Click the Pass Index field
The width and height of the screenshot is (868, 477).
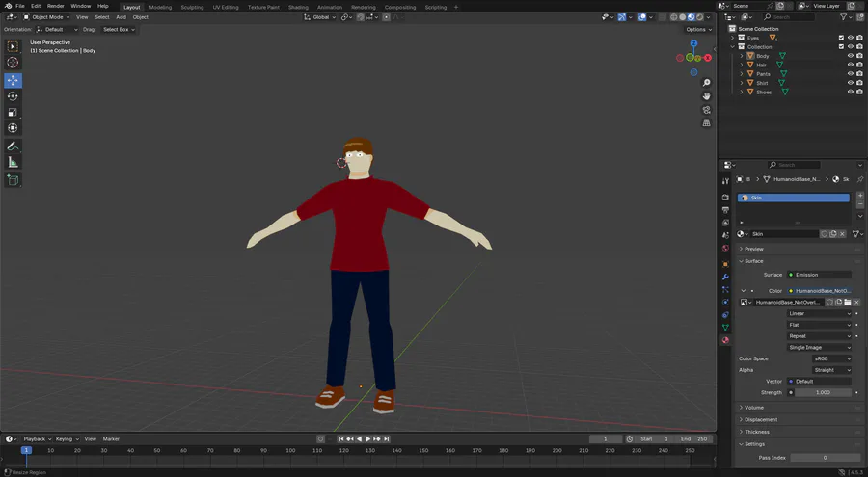[825, 458]
